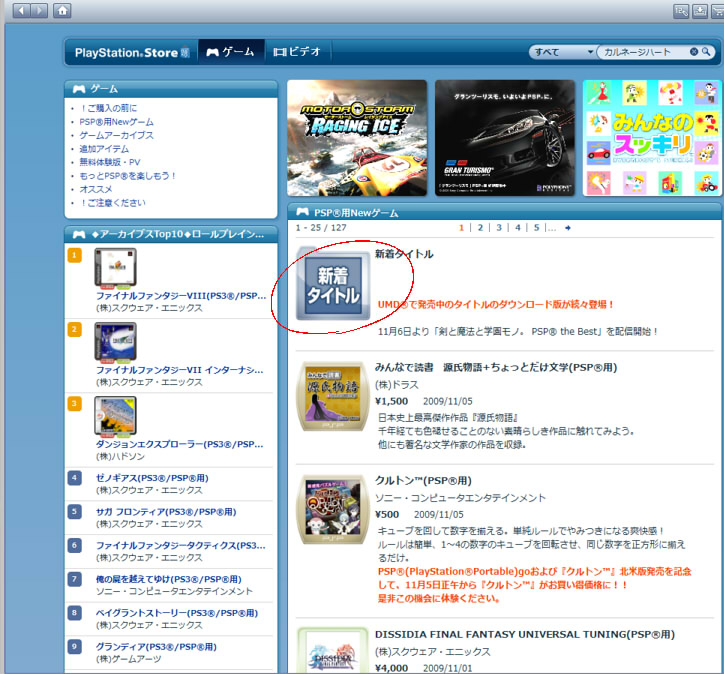Go back with the left arrow button
The width and height of the screenshot is (724, 674).
tap(21, 10)
